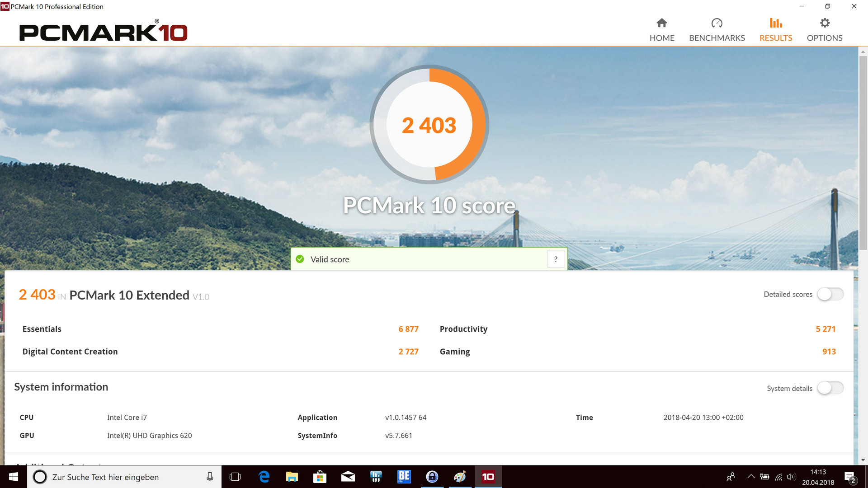868x488 pixels.
Task: Select the RESULTS tab
Action: pyautogui.click(x=776, y=30)
